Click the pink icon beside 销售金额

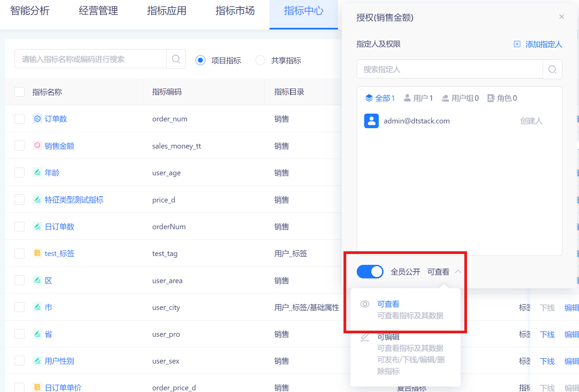tap(37, 145)
